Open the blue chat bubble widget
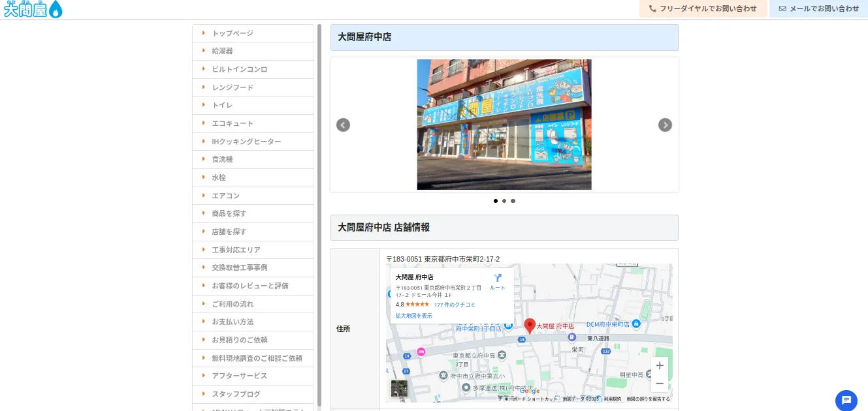The width and height of the screenshot is (868, 411). [846, 400]
